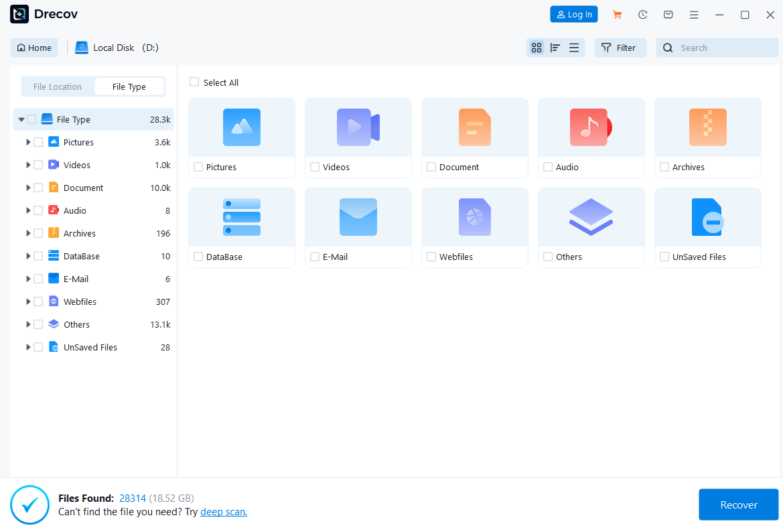
Task: Open the hamburger menu icon
Action: 694,15
